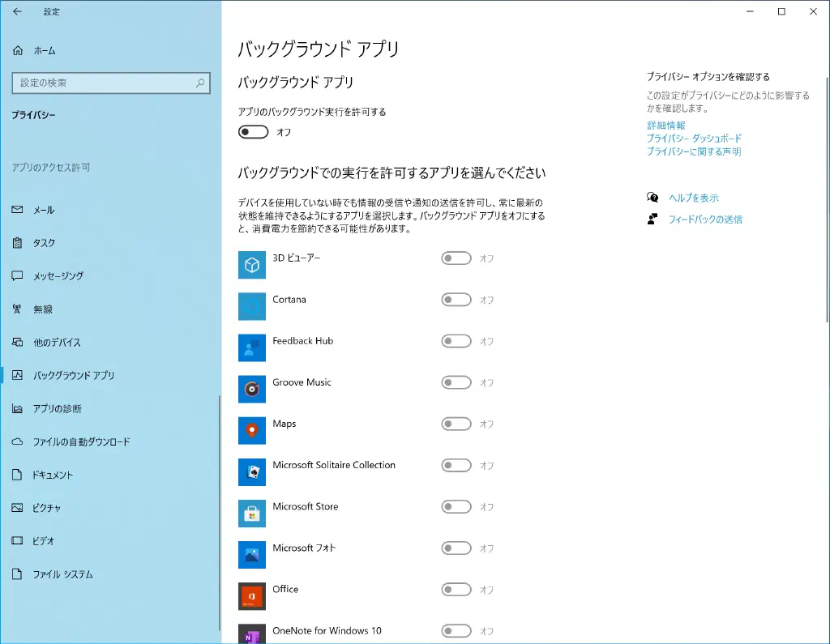830x644 pixels.
Task: Click the Groove Music app icon
Action: coord(252,389)
